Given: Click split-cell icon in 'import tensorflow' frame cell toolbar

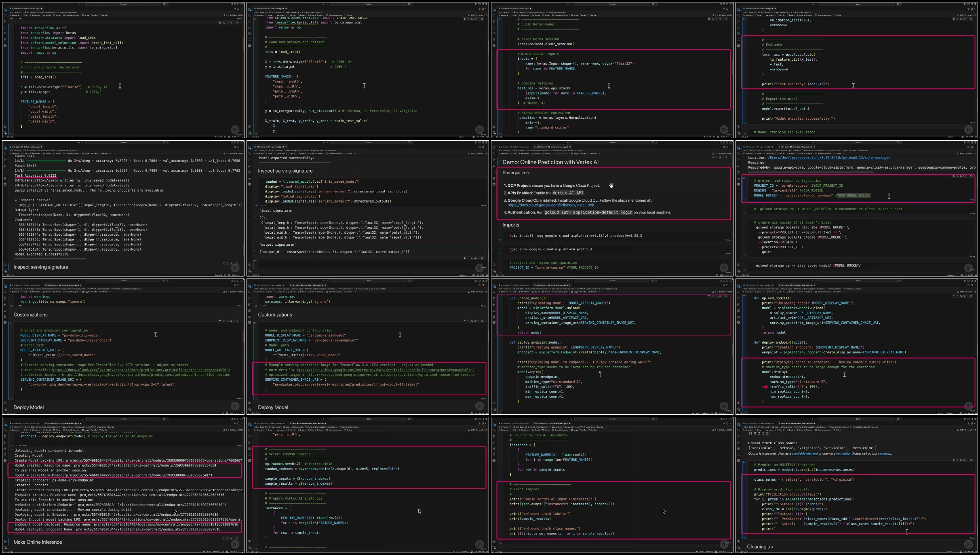Looking at the screenshot, I should point(231,23).
